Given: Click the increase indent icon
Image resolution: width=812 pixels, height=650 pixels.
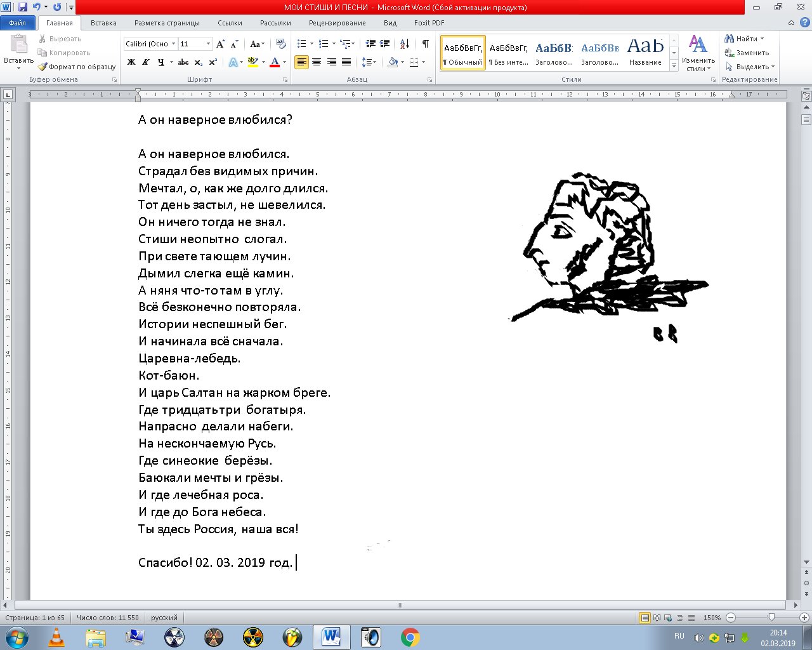Looking at the screenshot, I should [384, 44].
